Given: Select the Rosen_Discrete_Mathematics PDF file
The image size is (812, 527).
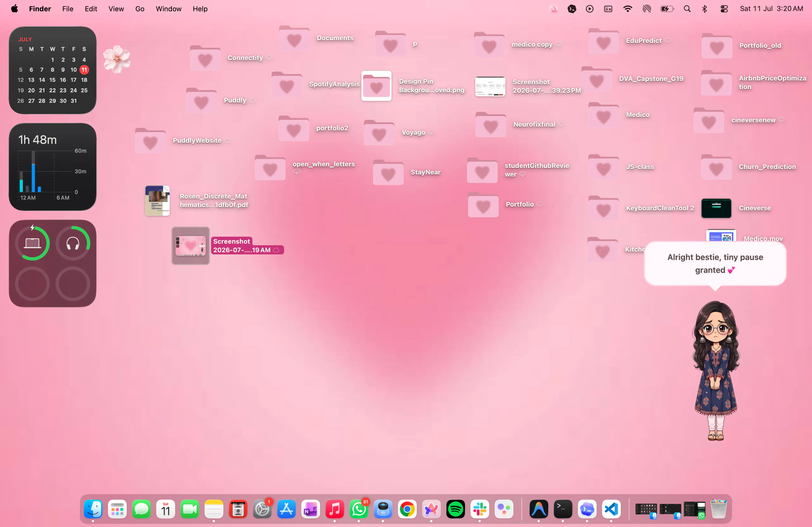Looking at the screenshot, I should click(157, 201).
